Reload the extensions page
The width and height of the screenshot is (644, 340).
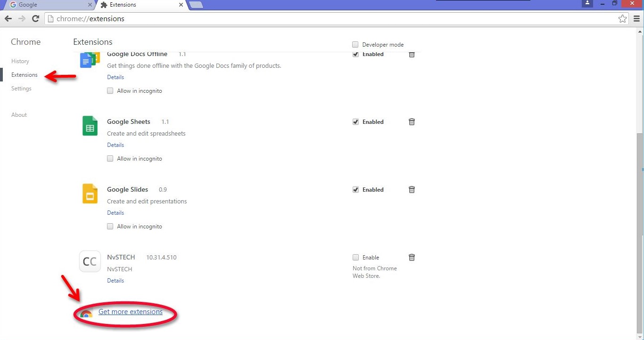coord(35,19)
